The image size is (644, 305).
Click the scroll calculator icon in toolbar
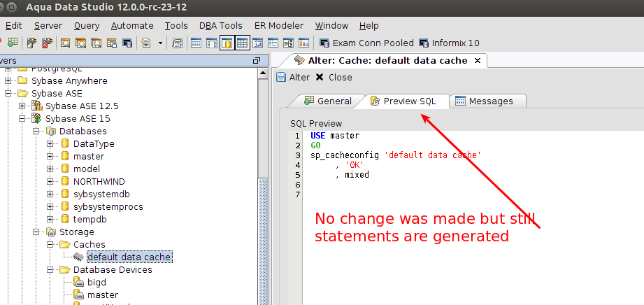pos(177,43)
